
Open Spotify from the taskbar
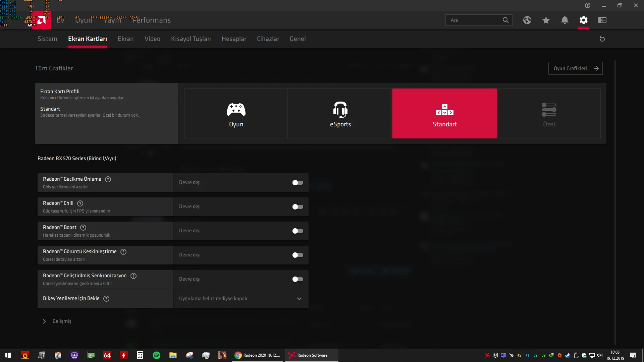[x=157, y=355]
